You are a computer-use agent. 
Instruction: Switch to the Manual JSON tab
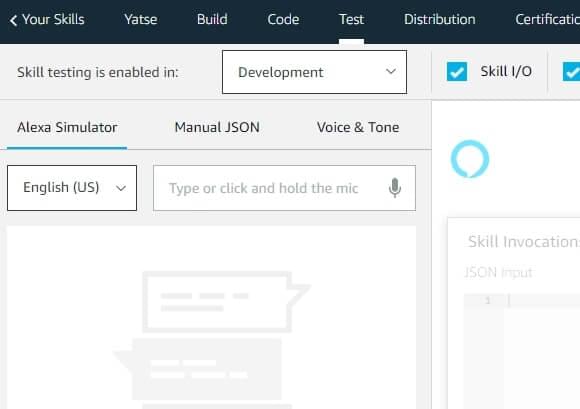(217, 128)
